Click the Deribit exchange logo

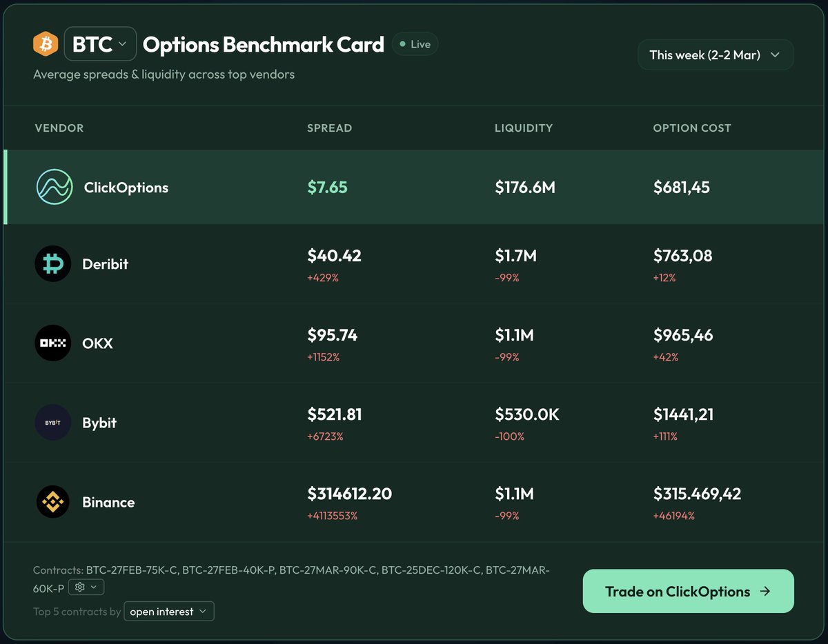(52, 263)
